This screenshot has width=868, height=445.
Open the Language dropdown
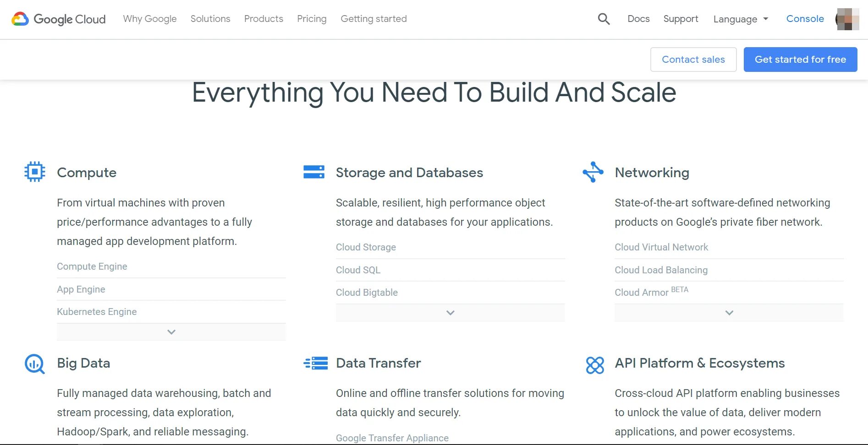point(741,19)
